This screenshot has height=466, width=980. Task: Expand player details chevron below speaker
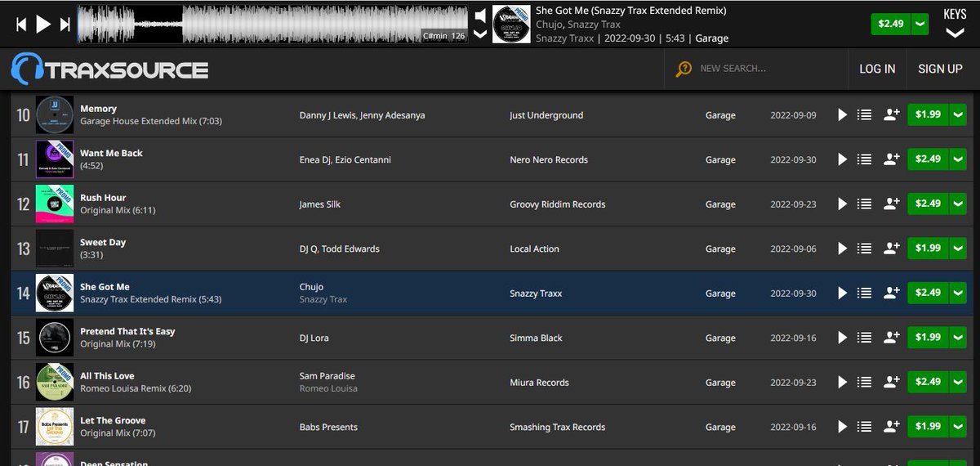pyautogui.click(x=480, y=34)
